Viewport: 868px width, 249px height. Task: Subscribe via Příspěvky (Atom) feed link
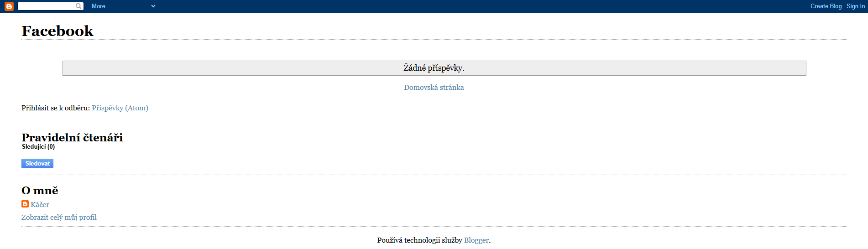(x=120, y=108)
